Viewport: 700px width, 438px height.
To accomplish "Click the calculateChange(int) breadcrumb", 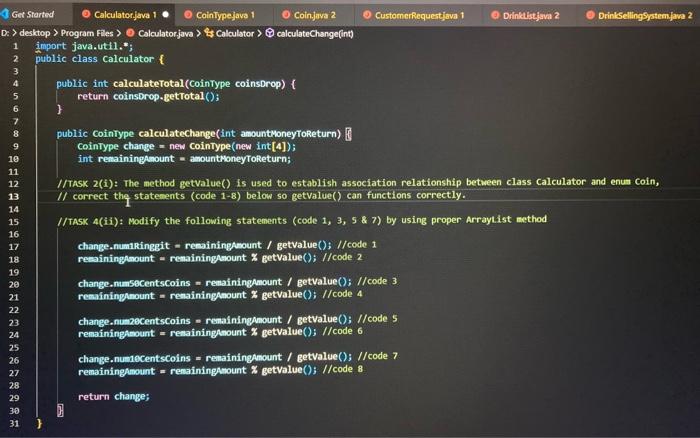I will click(315, 33).
